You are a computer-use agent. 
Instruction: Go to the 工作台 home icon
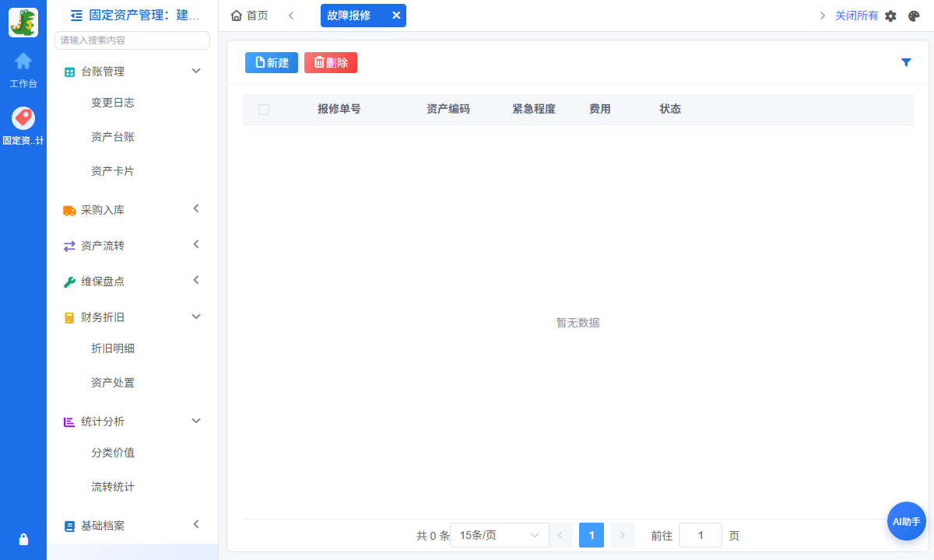tap(23, 61)
